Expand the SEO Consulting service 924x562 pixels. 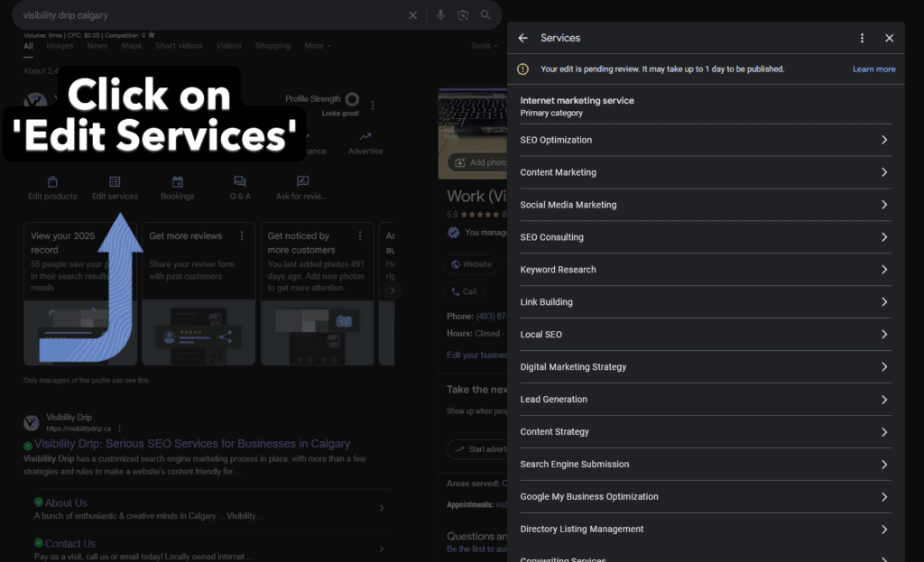(x=706, y=237)
